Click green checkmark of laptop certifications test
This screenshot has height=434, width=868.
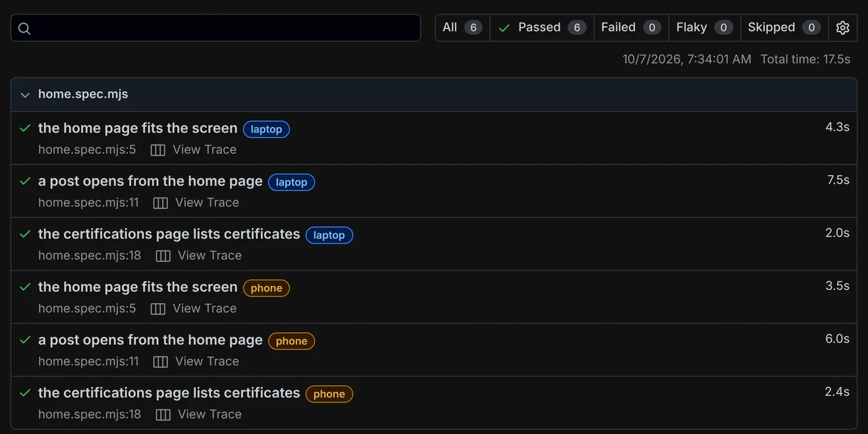25,234
